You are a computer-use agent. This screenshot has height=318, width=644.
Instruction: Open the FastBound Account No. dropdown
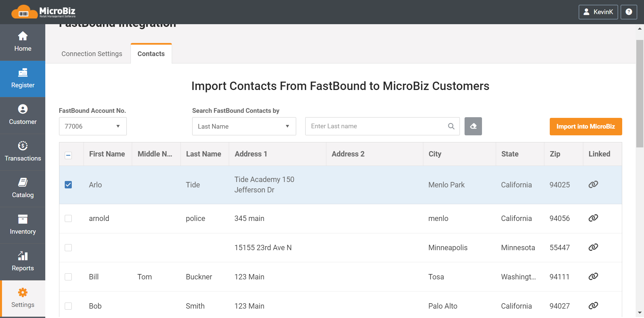tap(93, 126)
